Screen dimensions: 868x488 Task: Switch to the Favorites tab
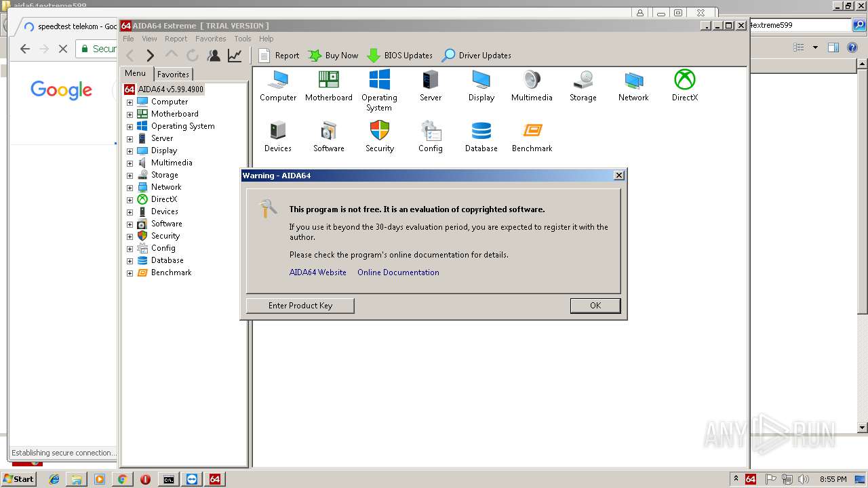click(x=173, y=75)
